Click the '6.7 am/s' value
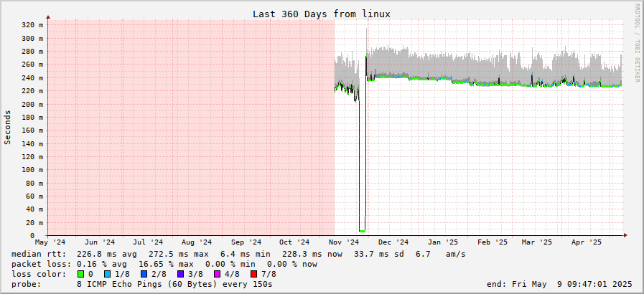644x294 pixels. (441, 255)
